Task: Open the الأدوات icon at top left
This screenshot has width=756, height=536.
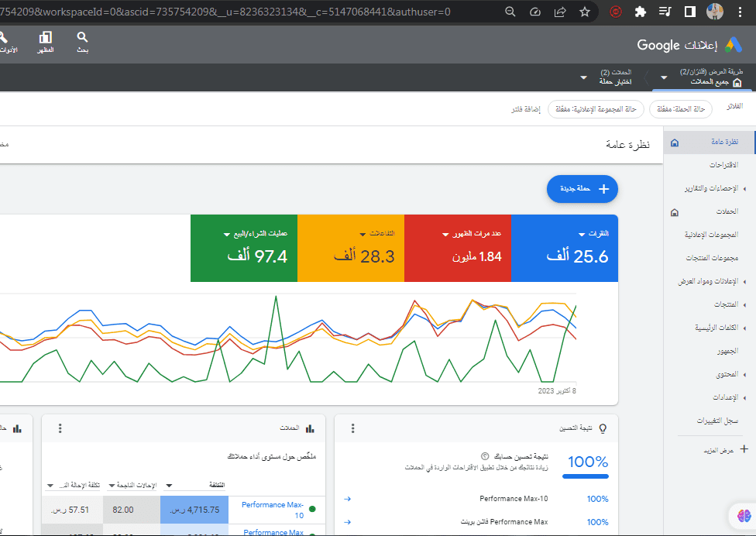Action: pyautogui.click(x=6, y=43)
